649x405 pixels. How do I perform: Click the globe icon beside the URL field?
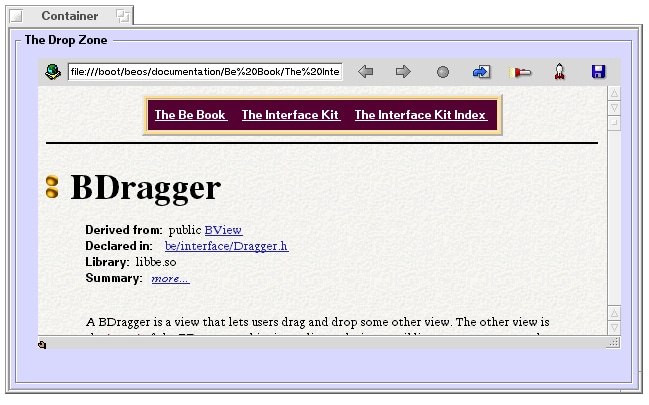(53, 72)
